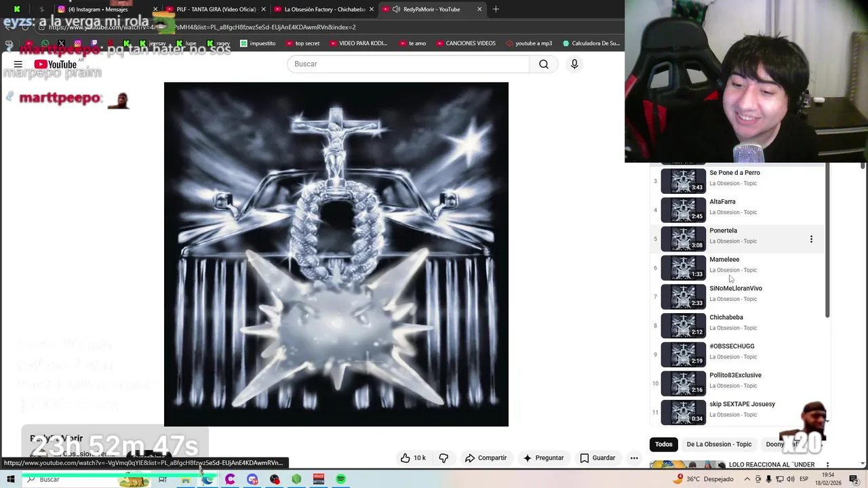868x488 pixels.
Task: Click the Ponertela track thumbnail
Action: 684,239
